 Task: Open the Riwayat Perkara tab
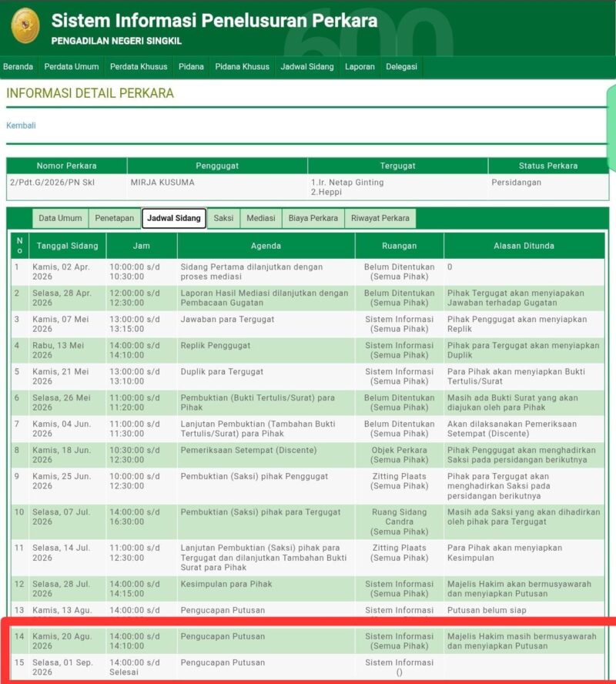[x=380, y=218]
